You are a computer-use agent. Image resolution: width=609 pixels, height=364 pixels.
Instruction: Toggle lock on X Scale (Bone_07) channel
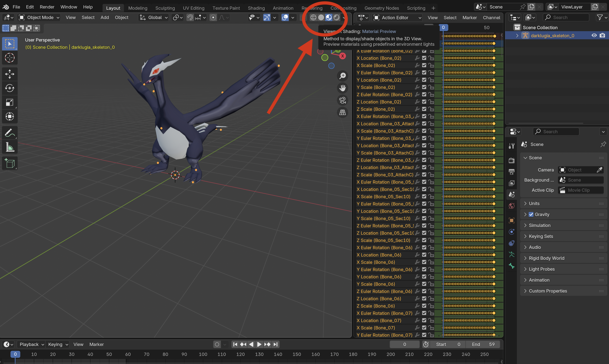[x=431, y=328]
